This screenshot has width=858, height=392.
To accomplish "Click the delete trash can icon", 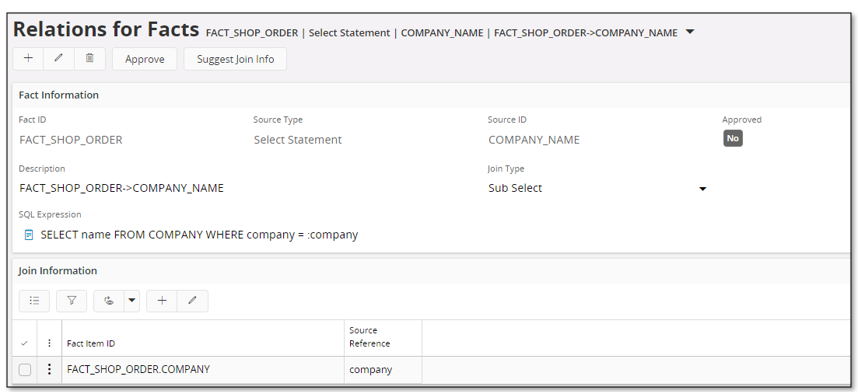I will [90, 58].
